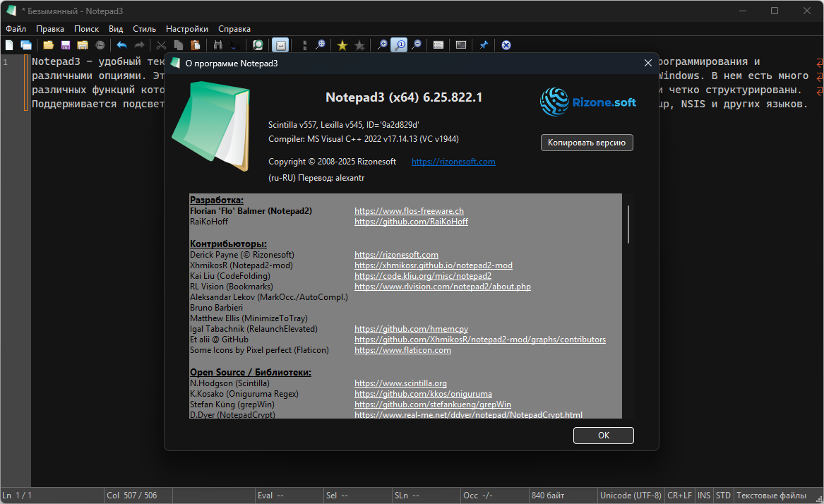Open the CR+LF line ending selector
The width and height of the screenshot is (824, 504).
point(680,496)
